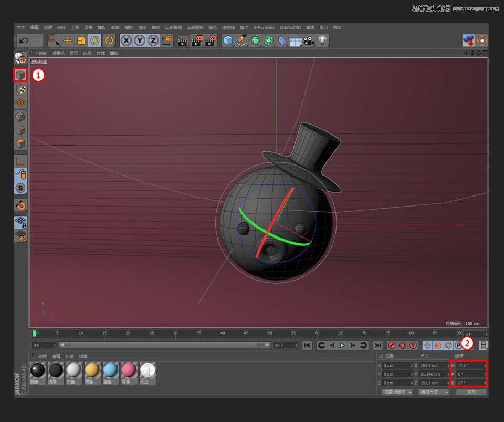
Task: Select the pink 背景 material swatch
Action: [x=130, y=371]
